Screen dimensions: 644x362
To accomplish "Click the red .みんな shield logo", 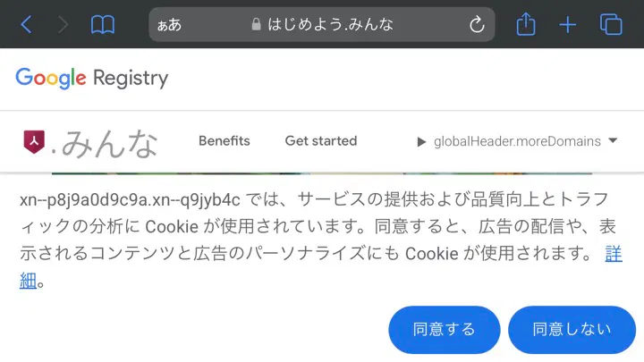I will tap(34, 142).
